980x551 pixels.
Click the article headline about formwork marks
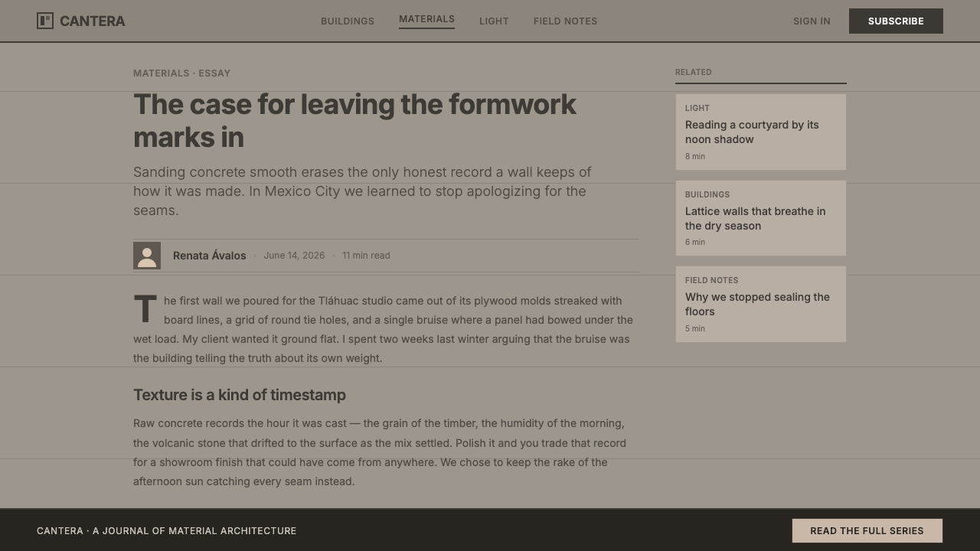354,121
